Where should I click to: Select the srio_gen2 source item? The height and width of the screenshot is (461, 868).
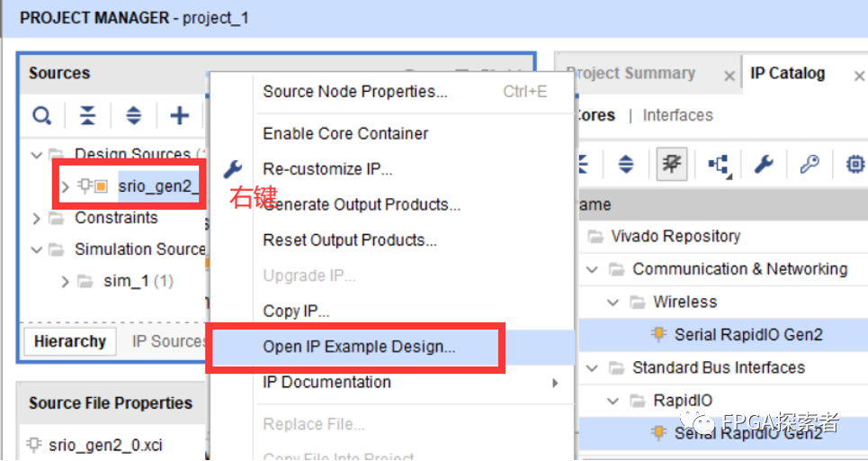tap(159, 186)
